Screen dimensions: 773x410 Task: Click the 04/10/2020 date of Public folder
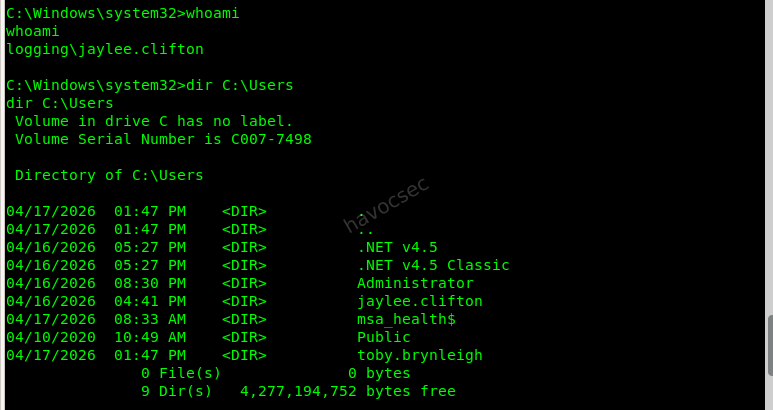(51, 337)
